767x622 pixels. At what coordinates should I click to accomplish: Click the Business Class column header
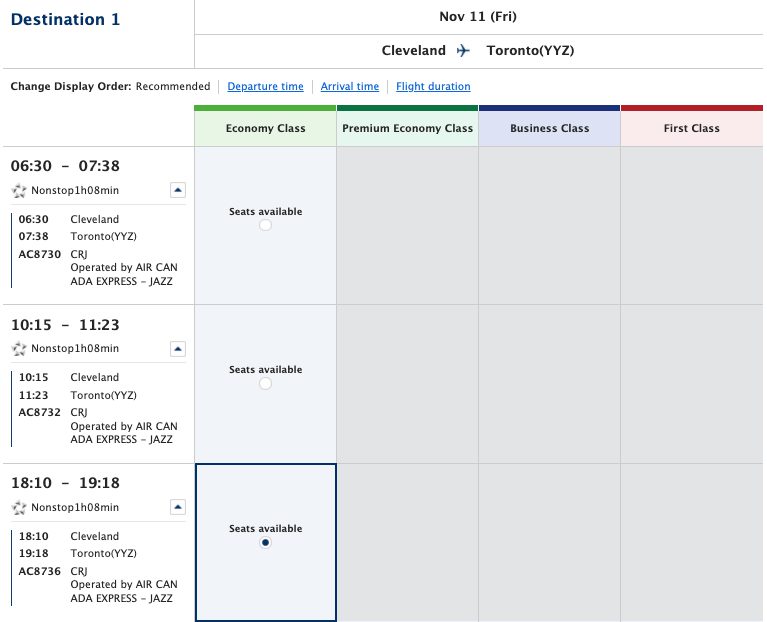coord(549,128)
